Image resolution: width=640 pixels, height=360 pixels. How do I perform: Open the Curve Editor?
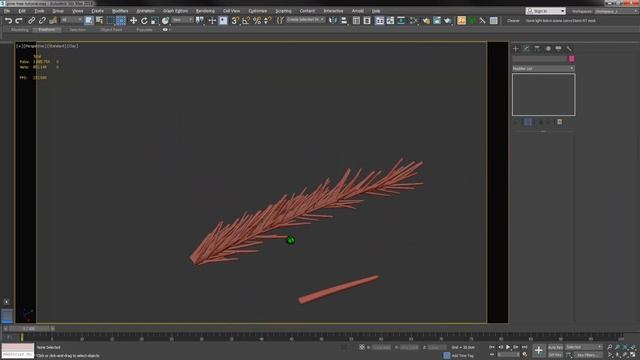[390, 20]
